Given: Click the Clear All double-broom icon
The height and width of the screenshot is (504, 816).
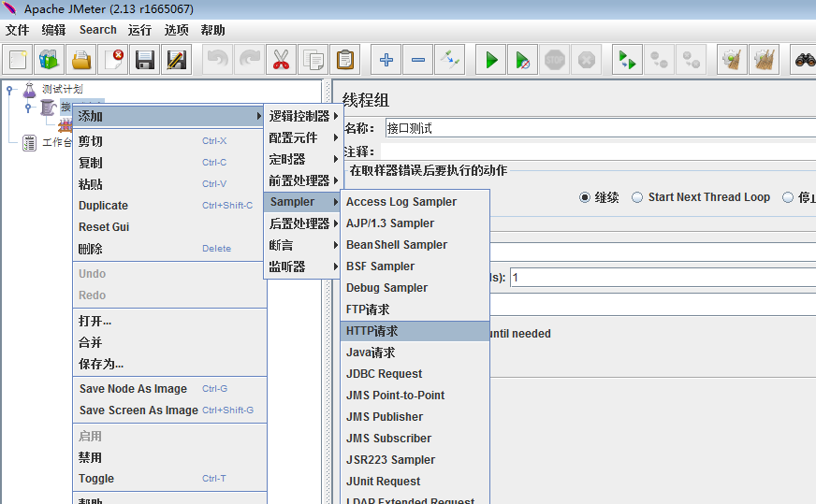Looking at the screenshot, I should point(764,60).
